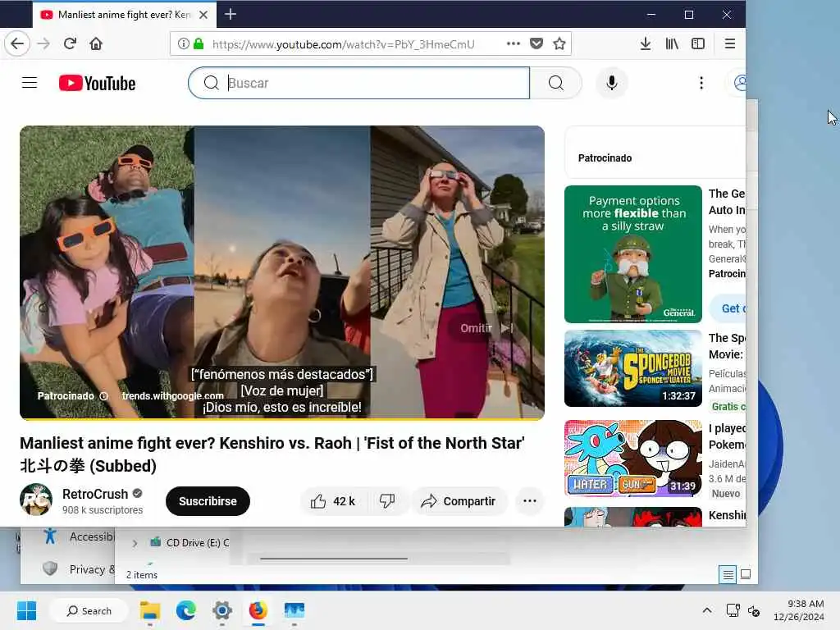This screenshot has height=630, width=840.
Task: Dislike the video with thumbs down
Action: tap(387, 501)
